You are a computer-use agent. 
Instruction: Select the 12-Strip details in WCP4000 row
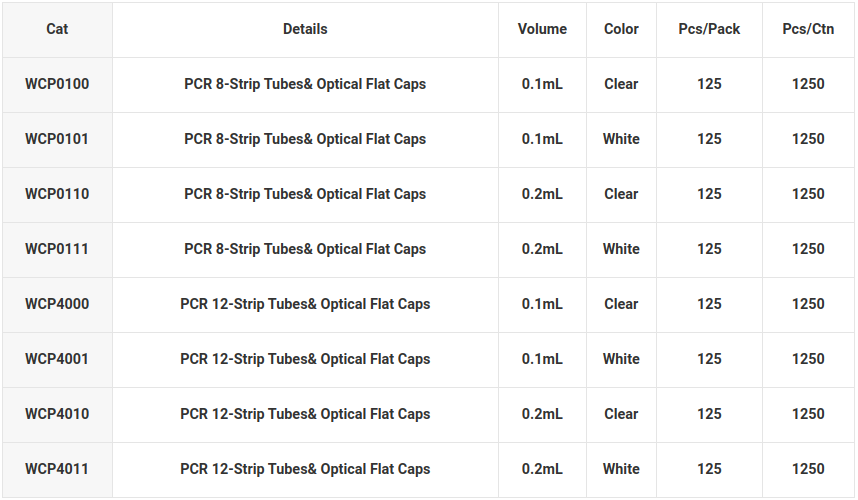coord(305,304)
